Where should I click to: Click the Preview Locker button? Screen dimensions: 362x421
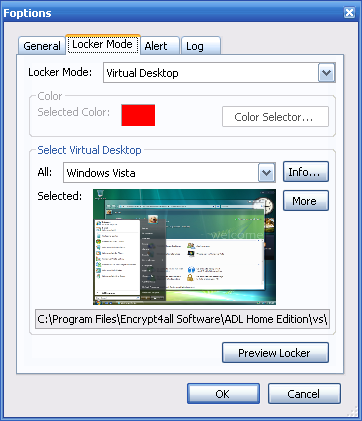pos(275,353)
